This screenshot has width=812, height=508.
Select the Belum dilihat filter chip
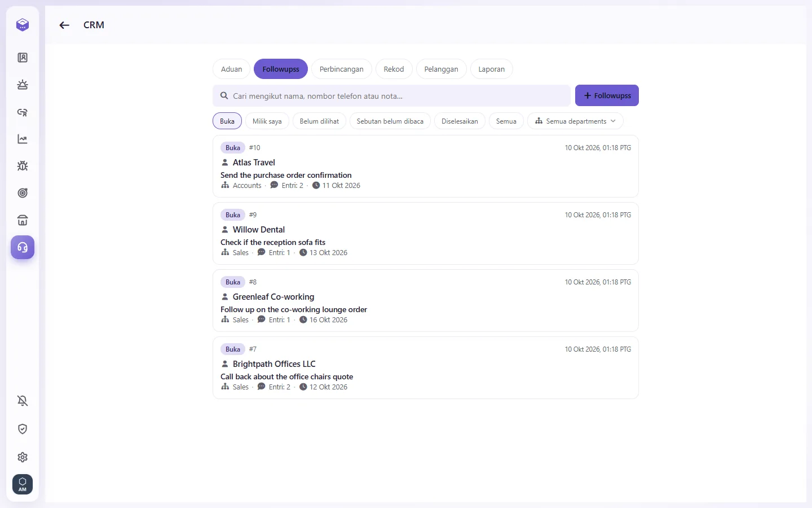coord(319,121)
